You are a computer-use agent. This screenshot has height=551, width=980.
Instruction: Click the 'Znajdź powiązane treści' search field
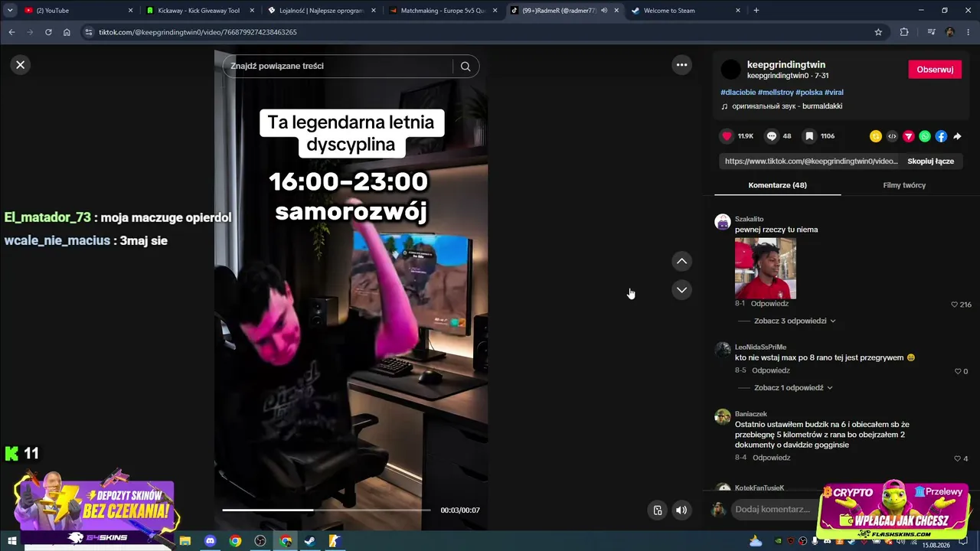341,66
